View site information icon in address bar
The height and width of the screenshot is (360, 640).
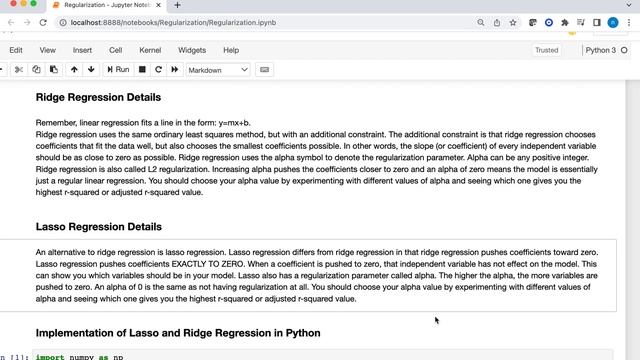click(63, 22)
